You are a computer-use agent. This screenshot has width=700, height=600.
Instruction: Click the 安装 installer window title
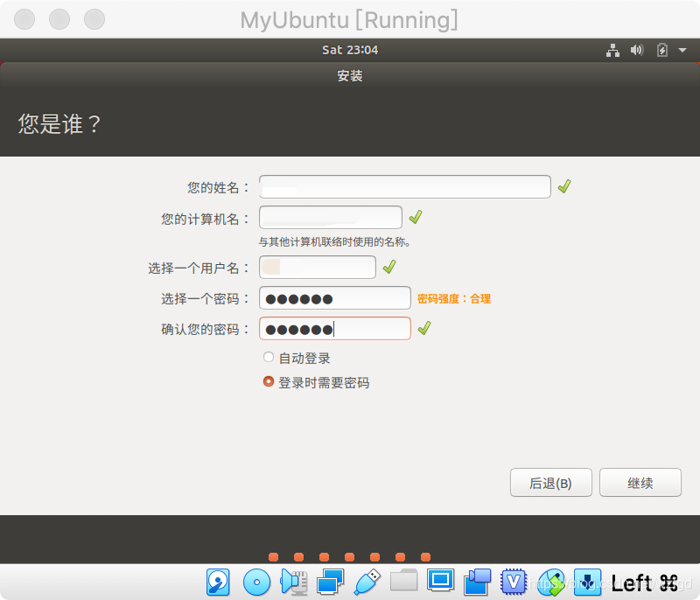(x=350, y=76)
